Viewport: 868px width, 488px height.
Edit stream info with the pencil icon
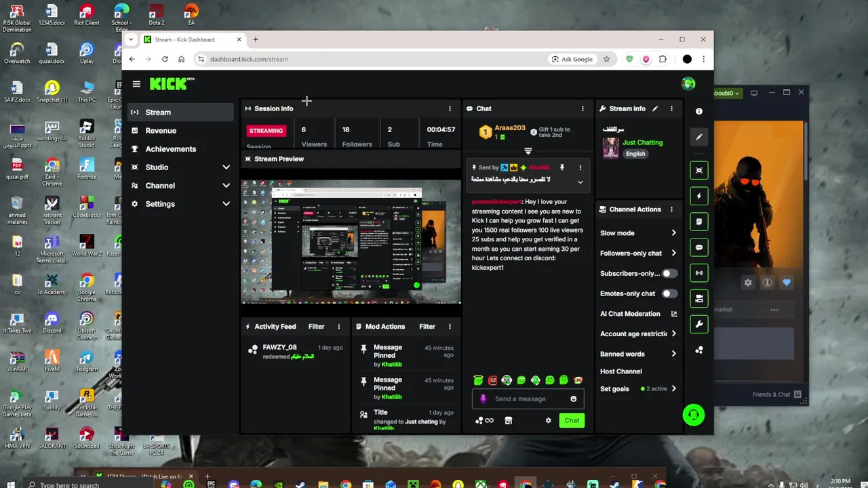coord(655,108)
